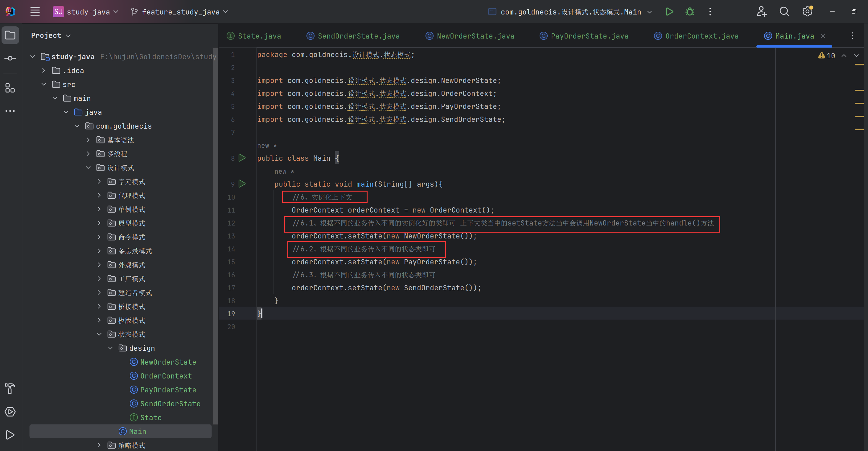Select State interface in project tree
The height and width of the screenshot is (451, 868).
[146, 417]
